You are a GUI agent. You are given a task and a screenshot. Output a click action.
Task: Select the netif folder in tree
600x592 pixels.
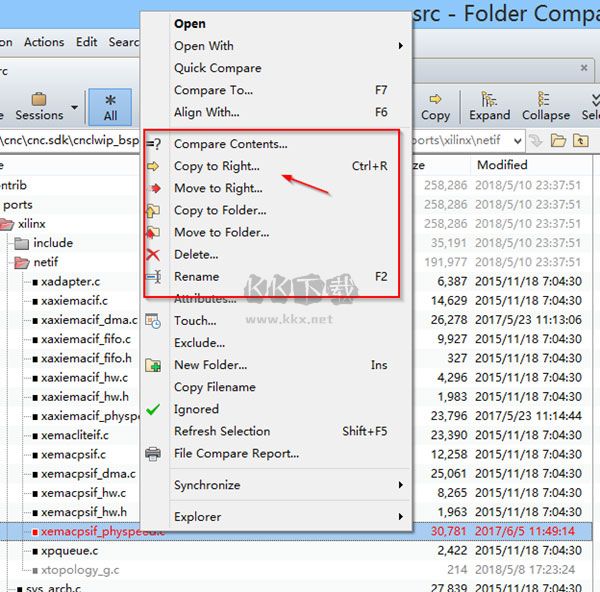[45, 263]
